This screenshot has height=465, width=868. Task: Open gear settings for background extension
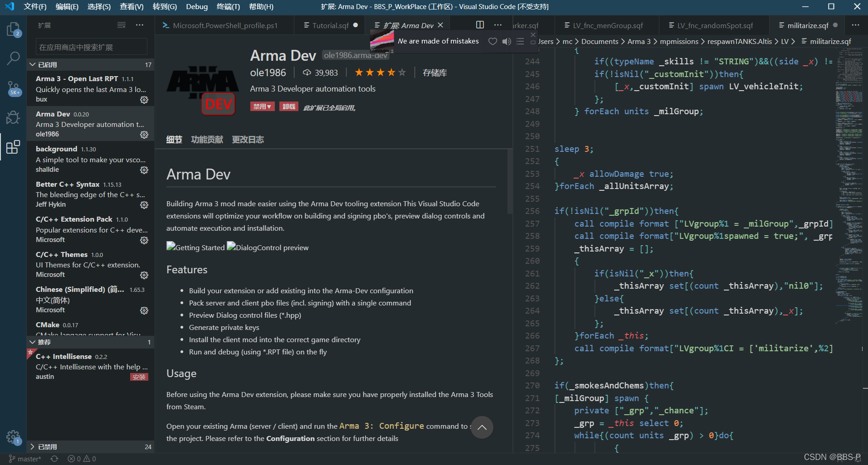(x=144, y=170)
